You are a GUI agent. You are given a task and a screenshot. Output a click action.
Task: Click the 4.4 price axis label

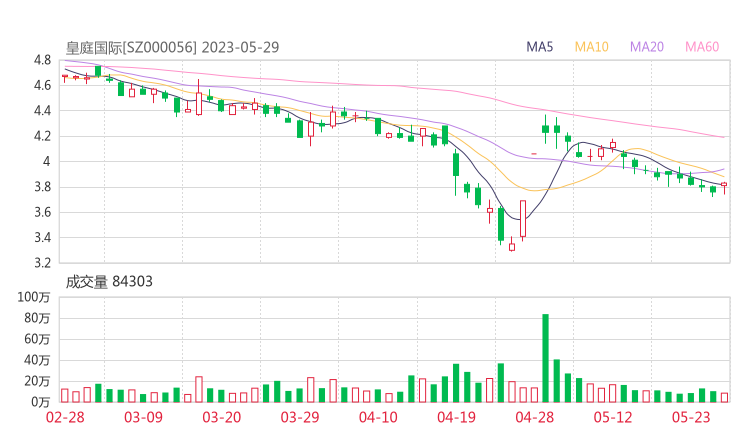tap(42, 111)
